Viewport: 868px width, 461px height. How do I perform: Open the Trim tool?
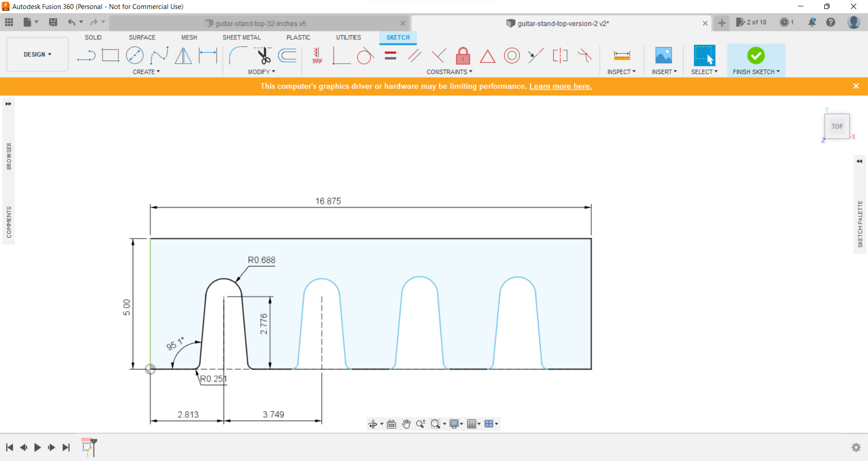264,55
